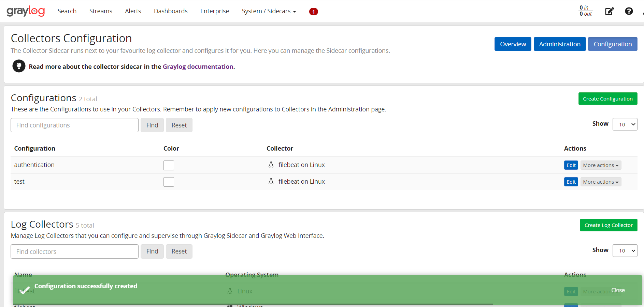This screenshot has height=307, width=644.
Task: Open the help question mark icon
Action: [629, 11]
